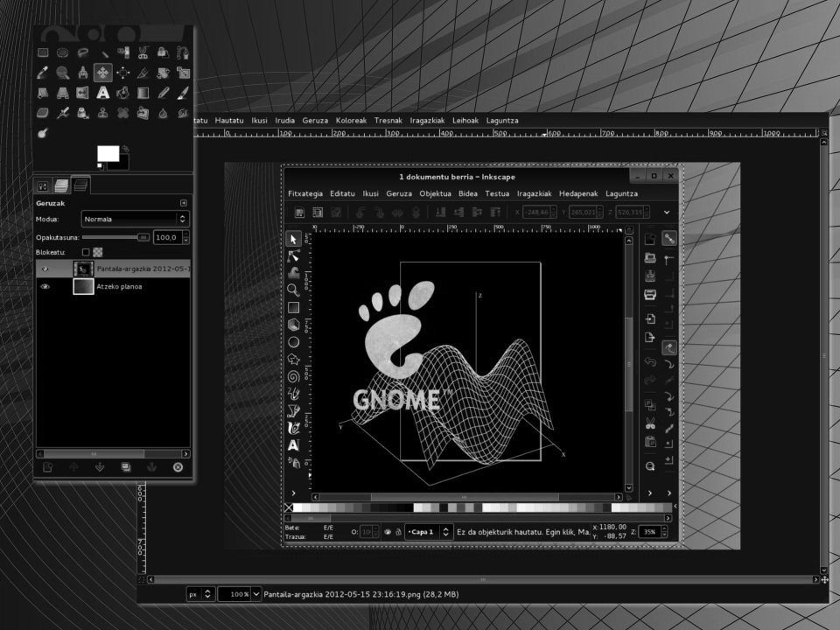Select the Inkscape Star tool
Image resolution: width=840 pixels, height=630 pixels.
click(293, 359)
